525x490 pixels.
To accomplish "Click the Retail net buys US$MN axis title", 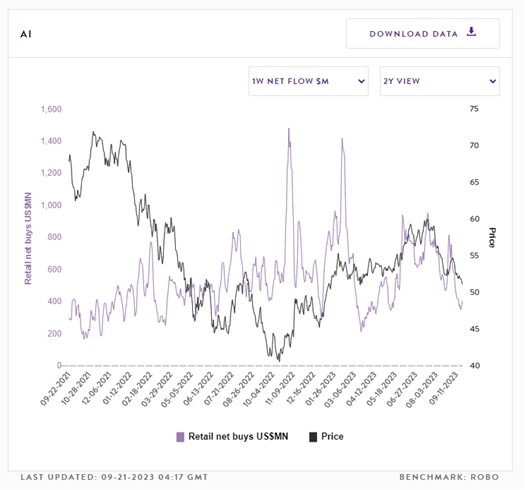I will pyautogui.click(x=28, y=238).
